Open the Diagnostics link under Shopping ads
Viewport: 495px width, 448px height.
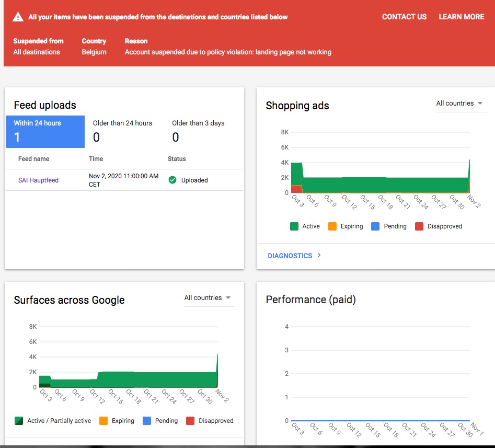[290, 256]
